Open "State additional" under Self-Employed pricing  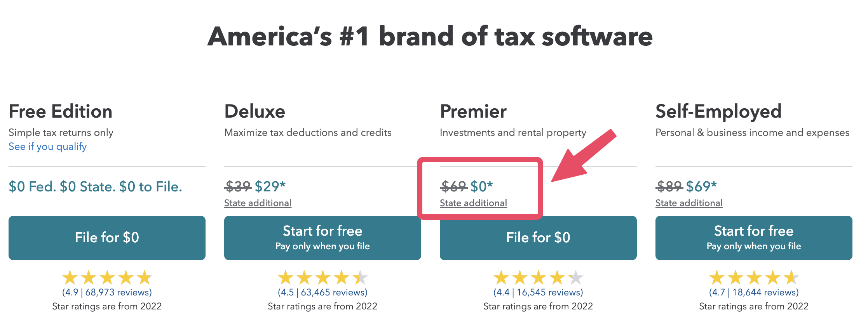tap(688, 203)
